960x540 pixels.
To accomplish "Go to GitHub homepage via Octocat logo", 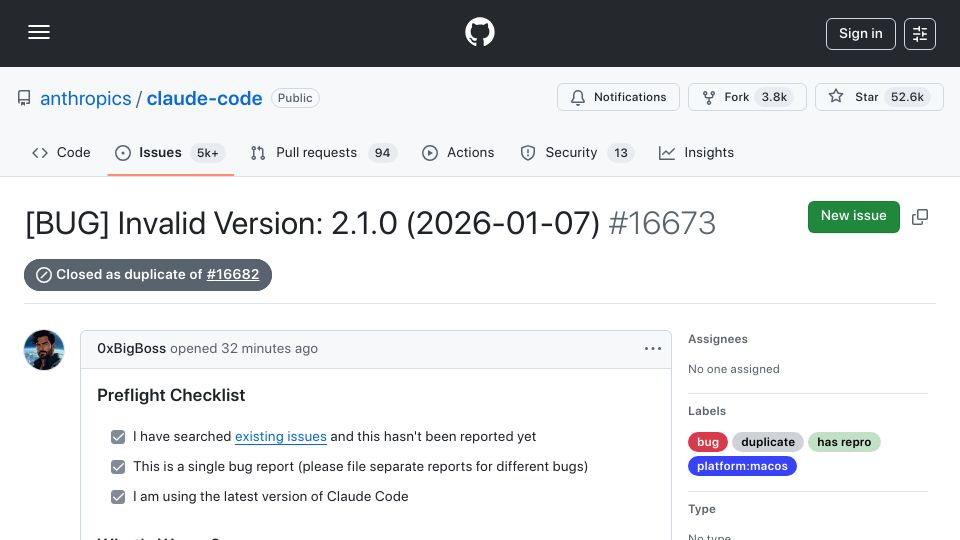I will click(x=479, y=32).
